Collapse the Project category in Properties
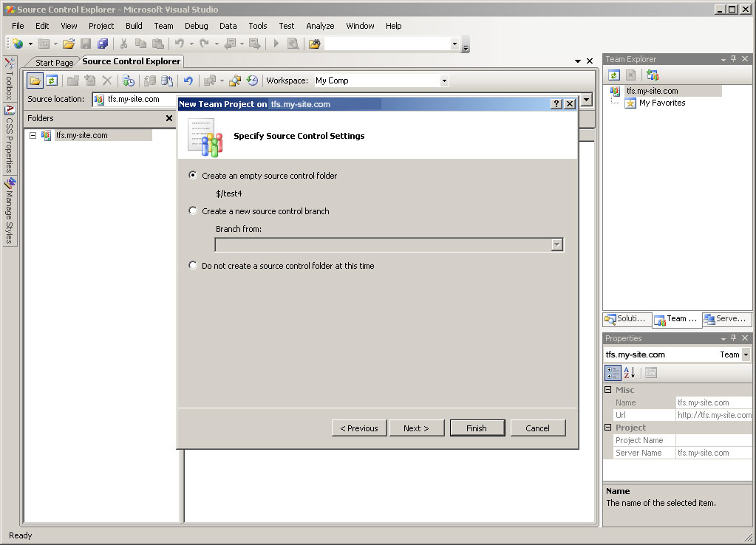 pos(608,427)
